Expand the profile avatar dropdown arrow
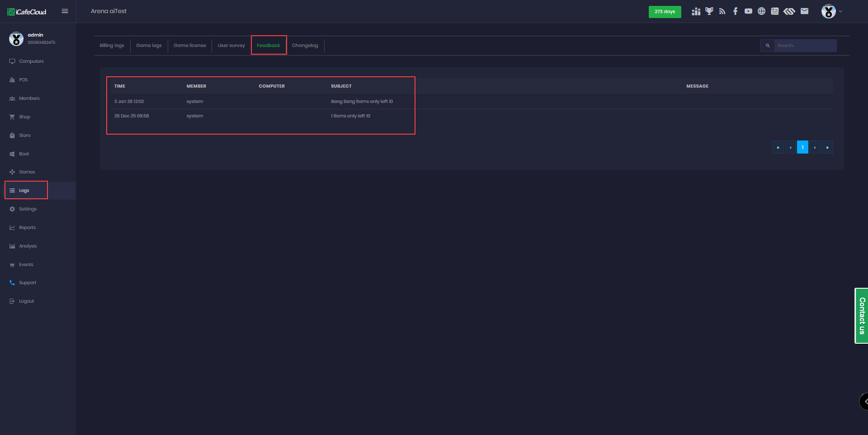This screenshot has height=435, width=868. coord(840,11)
